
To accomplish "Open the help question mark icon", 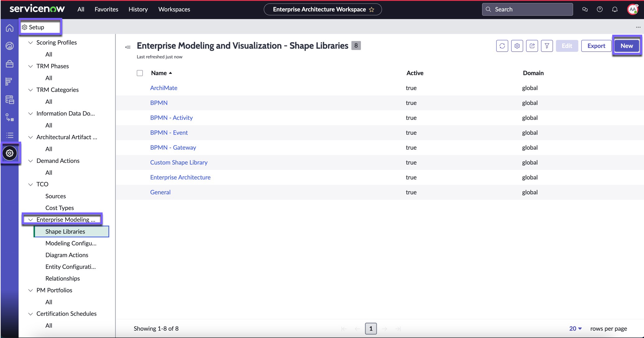I will 600,9.
